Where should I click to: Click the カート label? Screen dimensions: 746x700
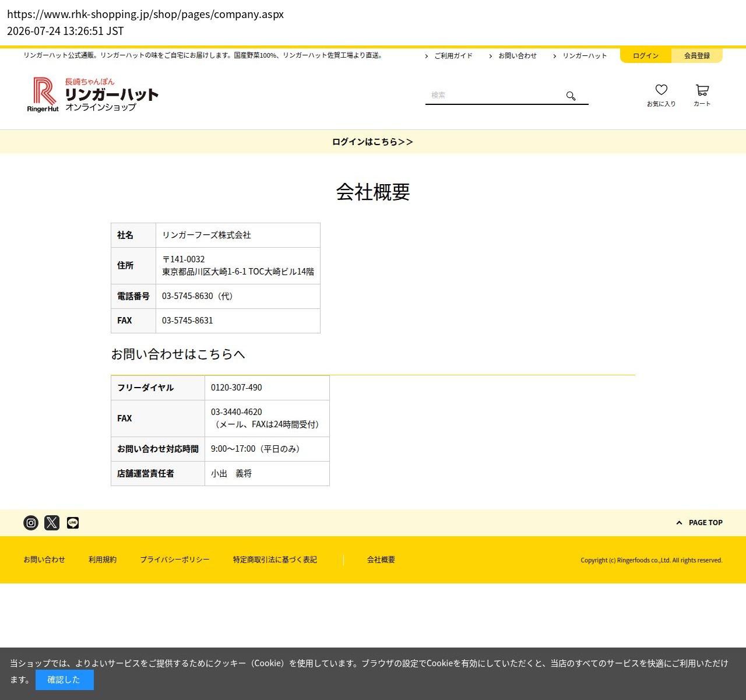702,104
